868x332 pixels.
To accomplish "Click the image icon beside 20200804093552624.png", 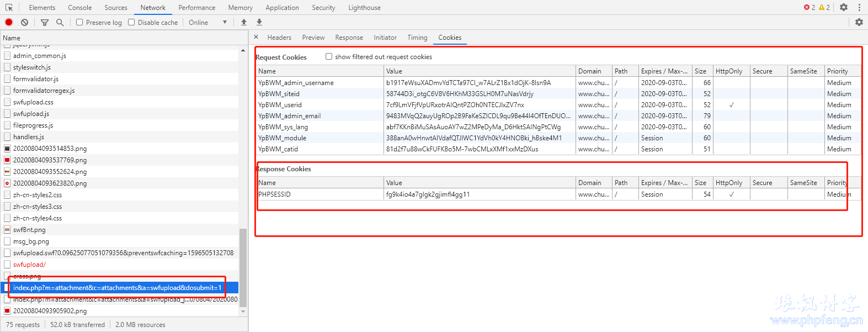I will pos(7,172).
